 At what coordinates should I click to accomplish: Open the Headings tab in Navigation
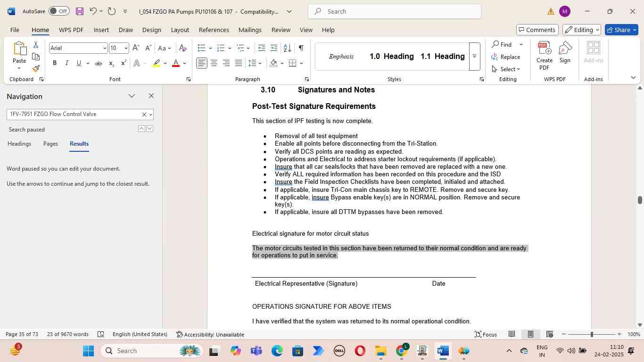coord(19,144)
